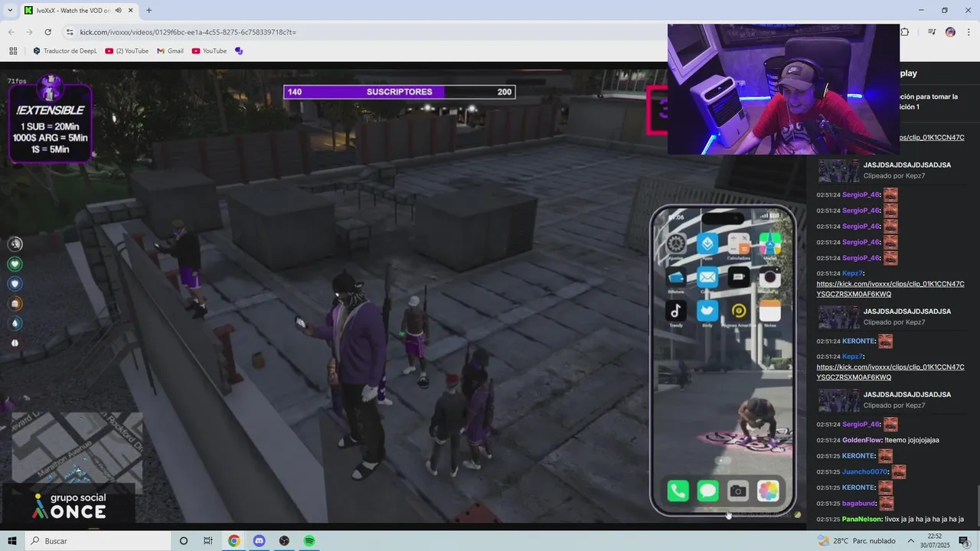Click the SUSCRIPTORES goal progress bar
The height and width of the screenshot is (551, 980).
pos(399,92)
